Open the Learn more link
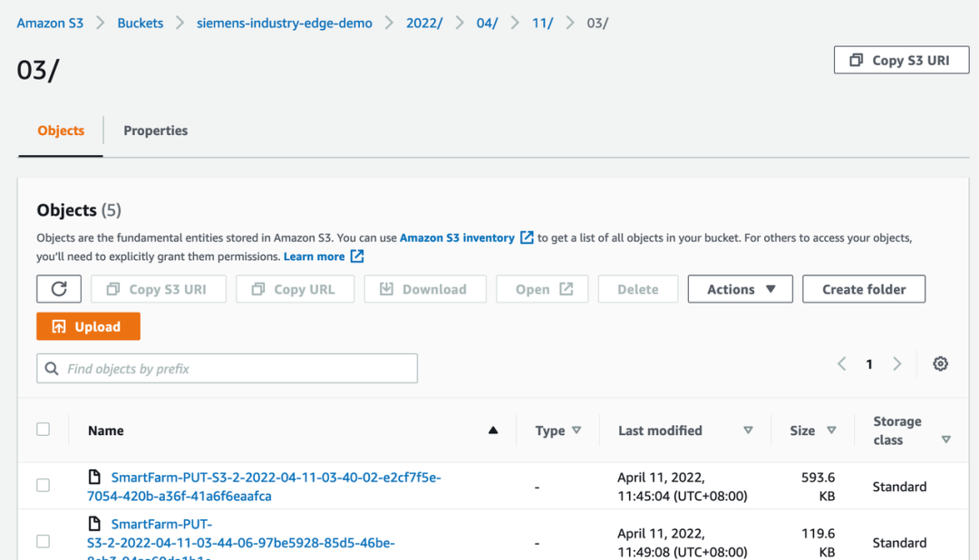This screenshot has height=560, width=979. 314,256
